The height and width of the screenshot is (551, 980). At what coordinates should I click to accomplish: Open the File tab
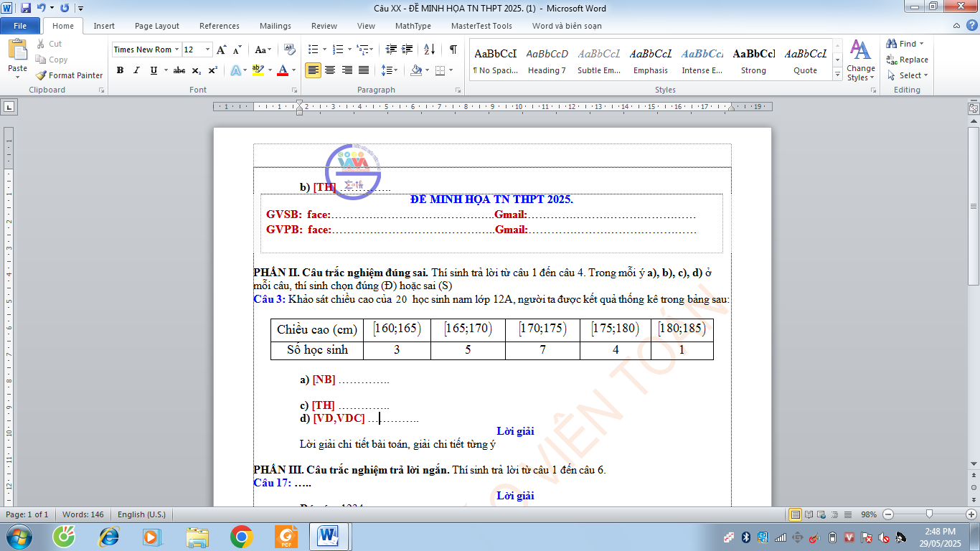(x=20, y=26)
